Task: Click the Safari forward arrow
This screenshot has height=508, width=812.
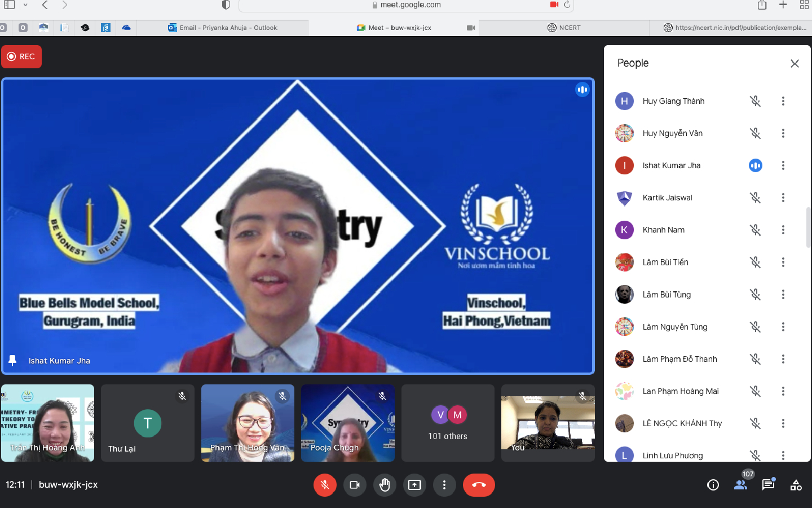Action: pyautogui.click(x=65, y=5)
